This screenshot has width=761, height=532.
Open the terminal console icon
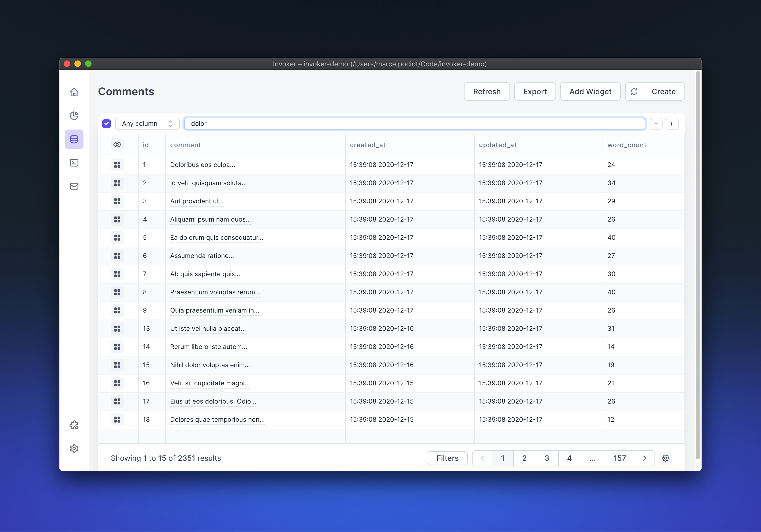click(74, 162)
